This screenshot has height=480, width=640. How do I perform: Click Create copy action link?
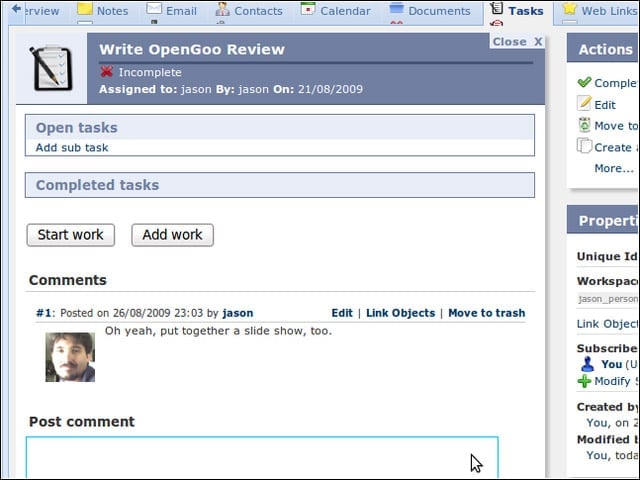(616, 147)
